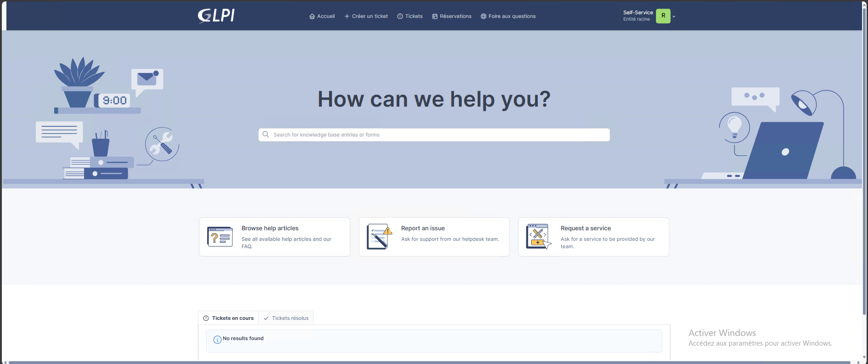868x364 pixels.
Task: Click the Réservations calendar icon
Action: click(435, 17)
